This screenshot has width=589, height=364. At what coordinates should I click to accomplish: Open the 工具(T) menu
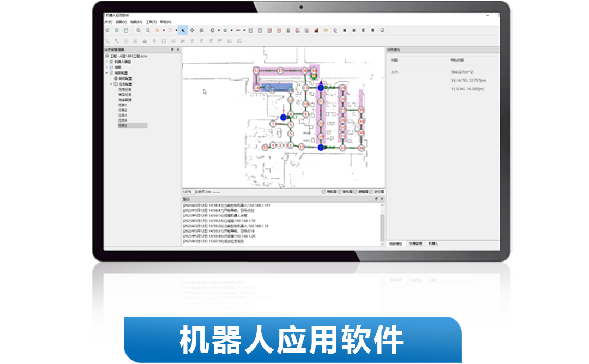point(151,22)
